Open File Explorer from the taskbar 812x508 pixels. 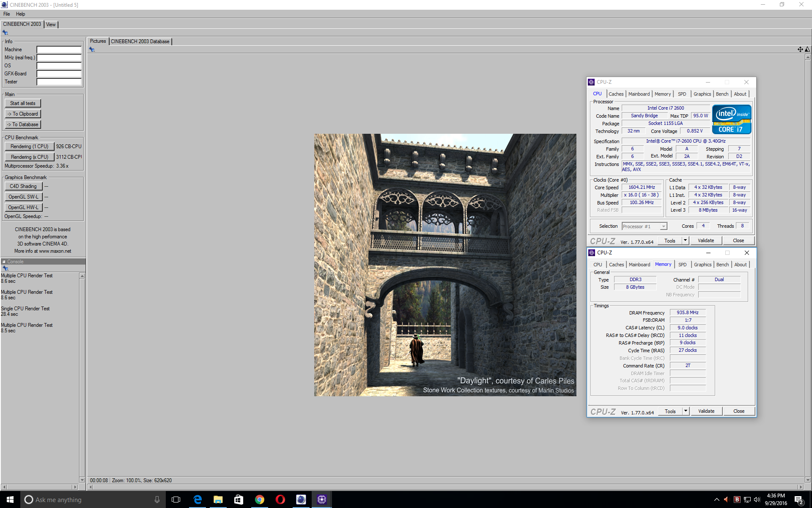pos(218,500)
